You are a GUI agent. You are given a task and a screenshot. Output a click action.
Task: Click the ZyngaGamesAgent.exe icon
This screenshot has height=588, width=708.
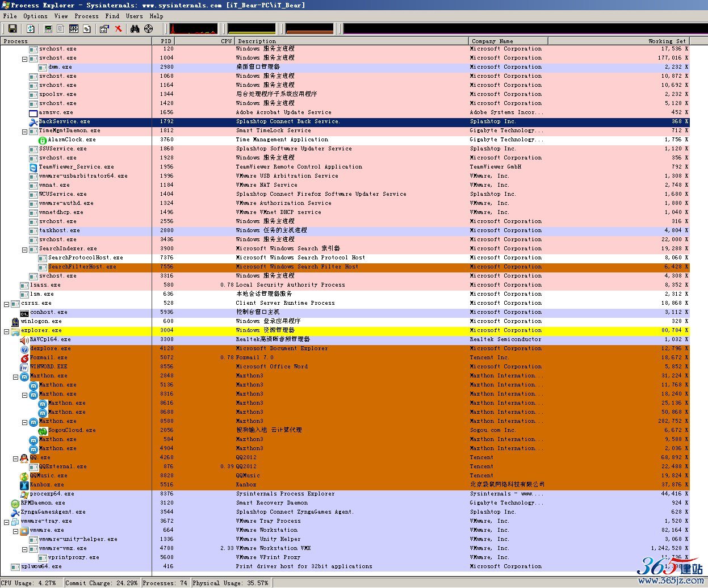click(15, 512)
